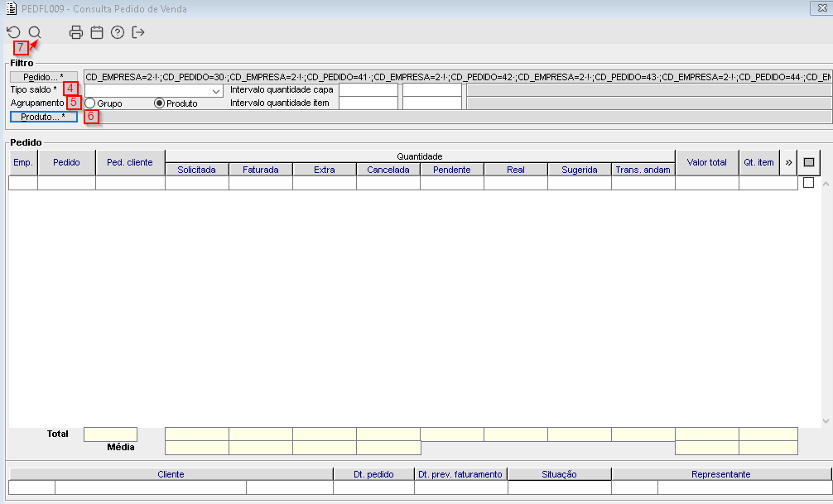The height and width of the screenshot is (504, 833).
Task: Click the Situação column header
Action: 559,474
